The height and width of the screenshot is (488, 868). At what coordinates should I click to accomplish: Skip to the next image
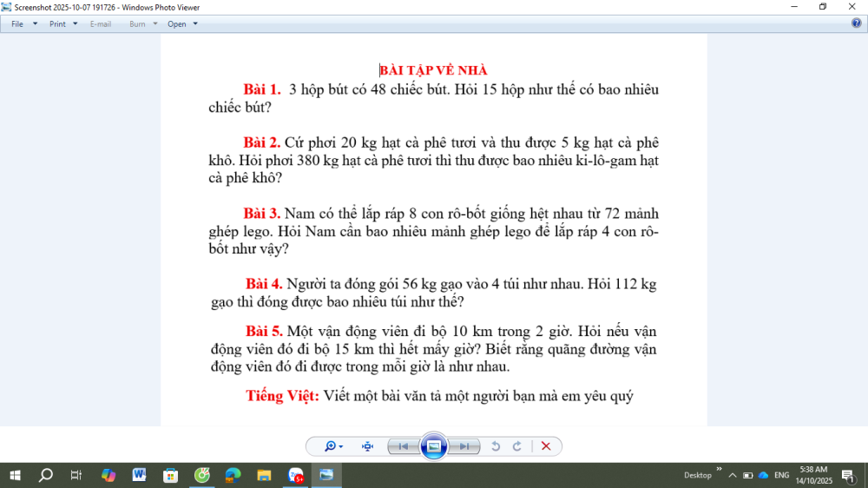[466, 446]
